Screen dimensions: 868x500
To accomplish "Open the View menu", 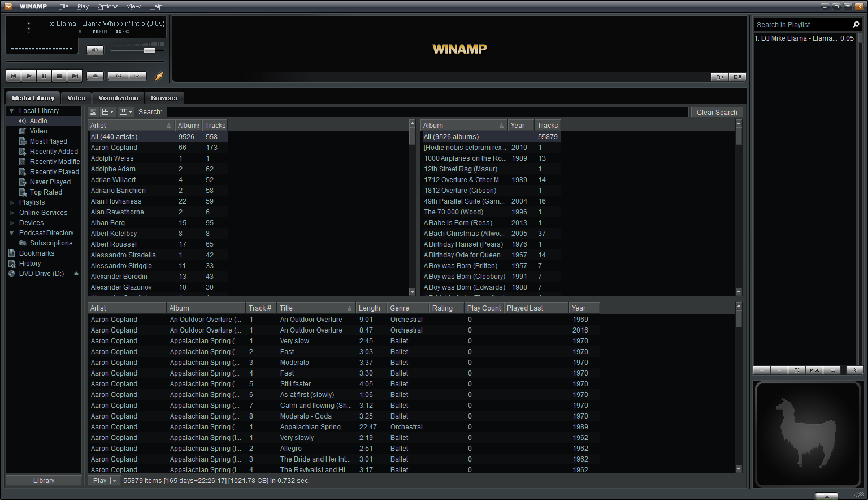I will pos(133,6).
